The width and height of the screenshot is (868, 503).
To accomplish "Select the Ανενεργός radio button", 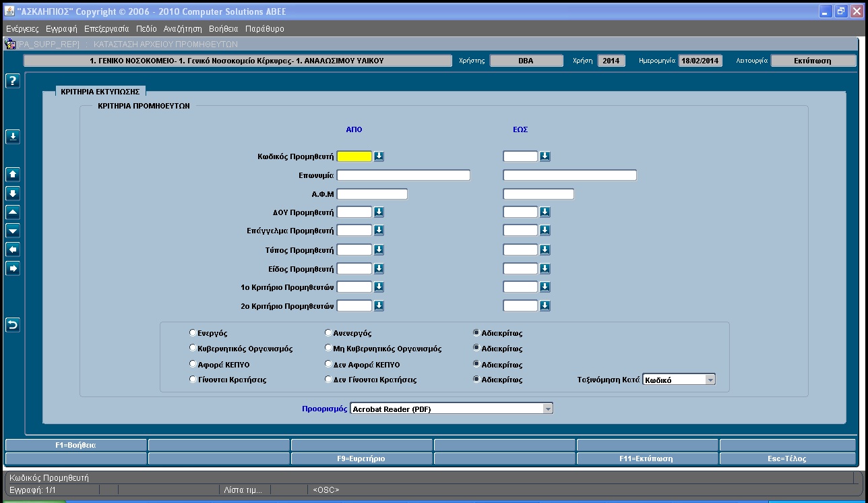I will (328, 333).
